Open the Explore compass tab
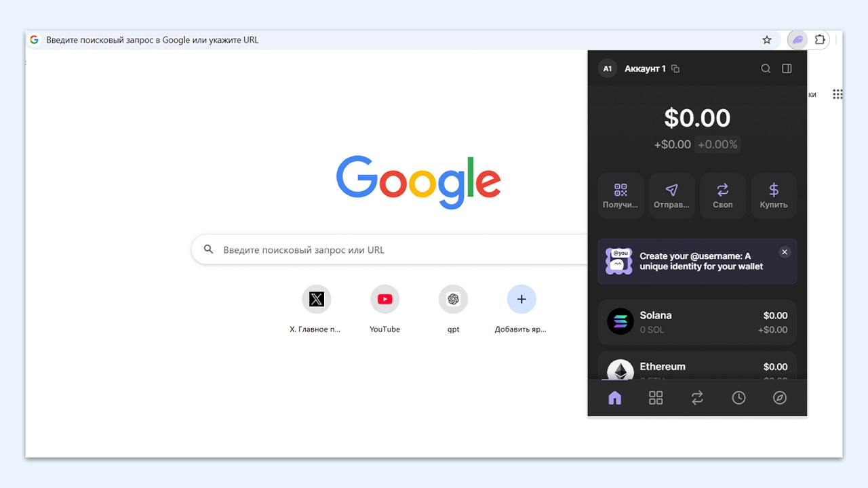Screen dimensions: 868x488 click(780, 398)
